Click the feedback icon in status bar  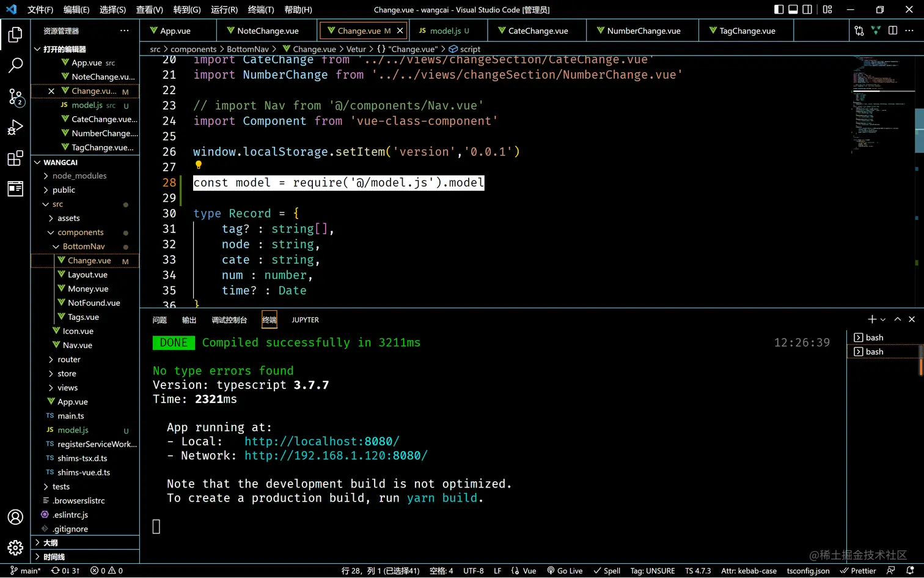pyautogui.click(x=891, y=571)
